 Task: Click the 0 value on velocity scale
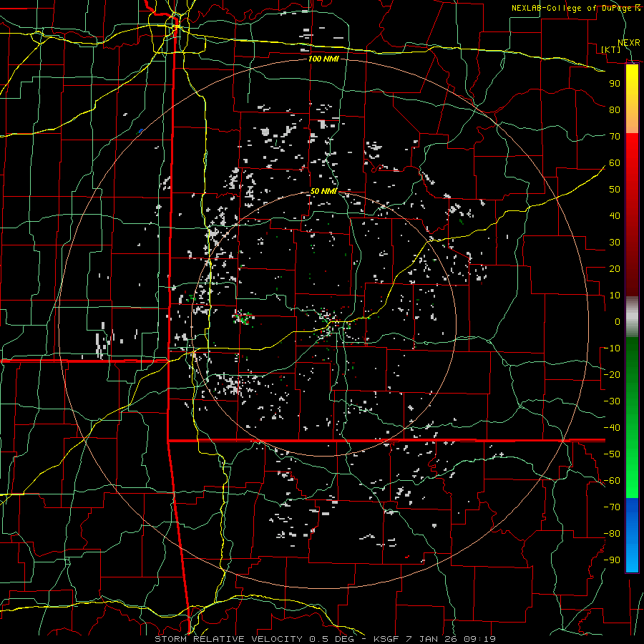coord(618,322)
